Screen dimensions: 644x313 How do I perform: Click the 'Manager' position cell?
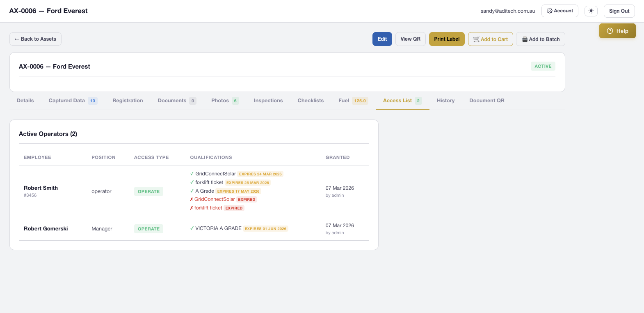[x=102, y=229]
